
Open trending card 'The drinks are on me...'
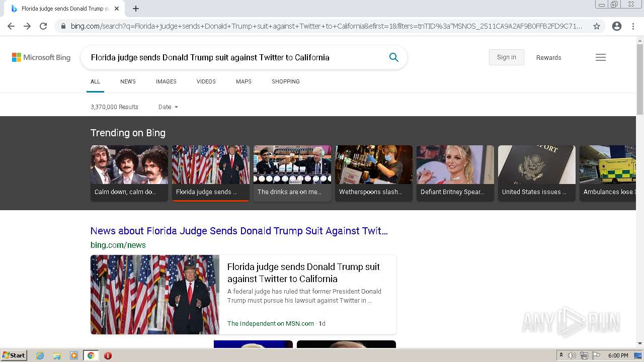coord(292,173)
